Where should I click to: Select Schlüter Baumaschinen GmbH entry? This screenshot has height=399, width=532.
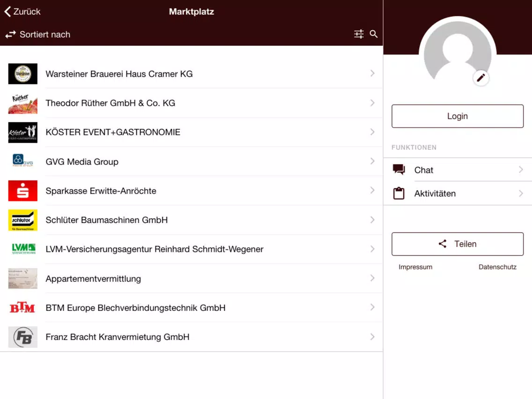pyautogui.click(x=192, y=220)
